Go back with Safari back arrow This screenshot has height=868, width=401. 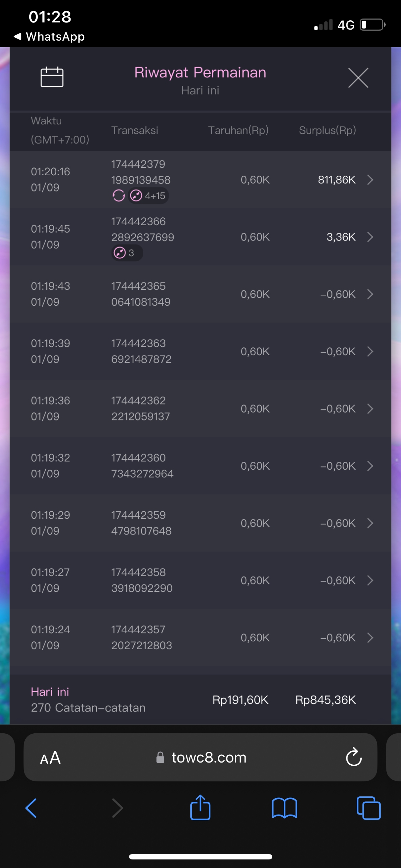pos(31,808)
